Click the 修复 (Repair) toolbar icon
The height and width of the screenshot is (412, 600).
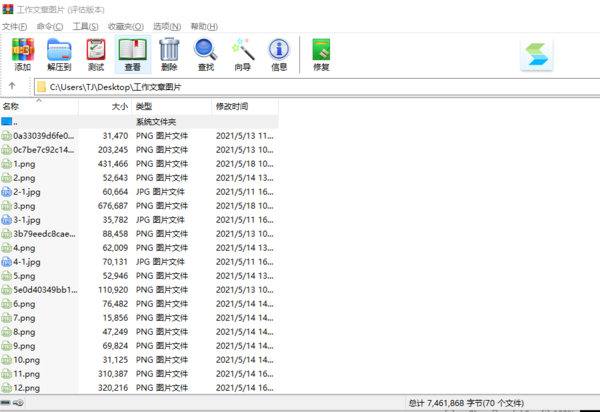click(321, 54)
